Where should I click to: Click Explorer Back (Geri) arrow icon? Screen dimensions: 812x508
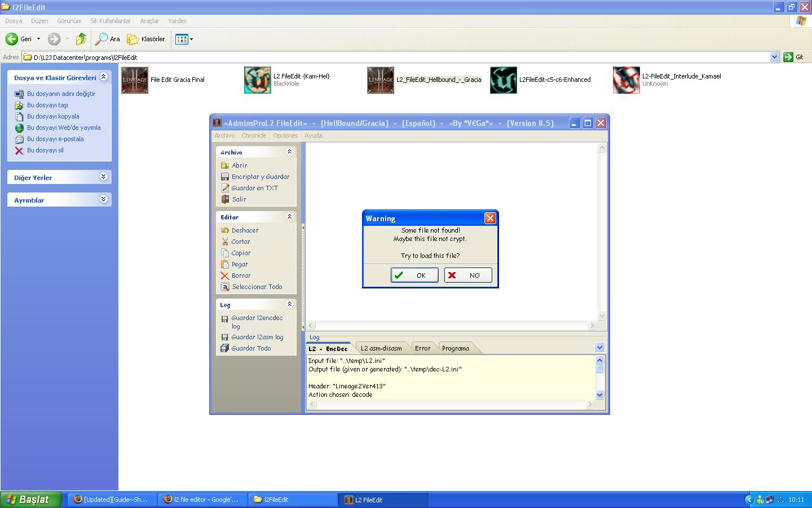coord(11,39)
